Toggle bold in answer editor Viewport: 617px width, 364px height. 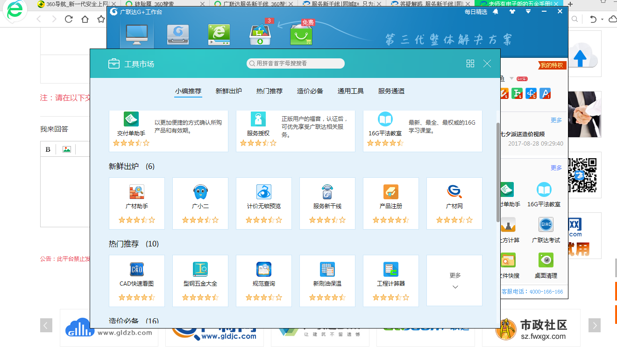point(48,149)
